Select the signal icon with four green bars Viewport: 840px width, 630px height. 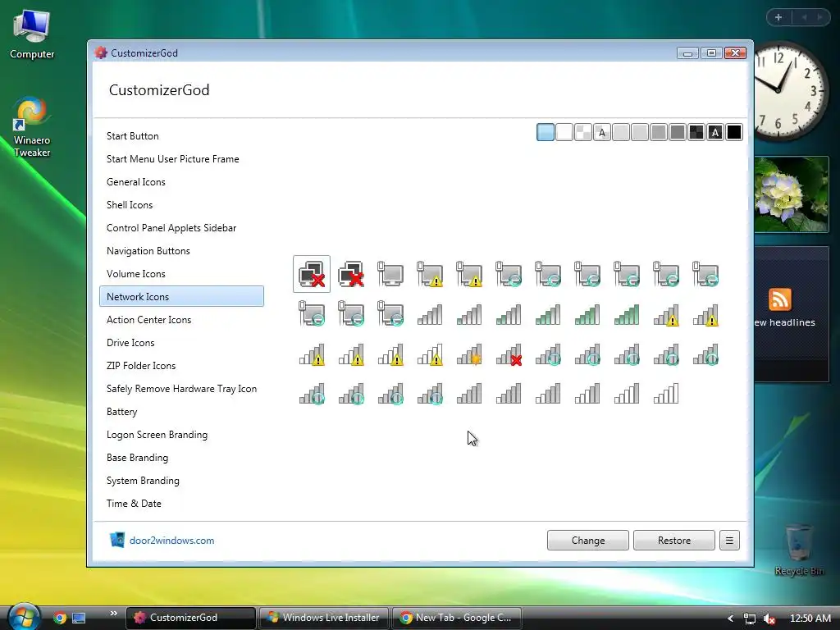(587, 314)
